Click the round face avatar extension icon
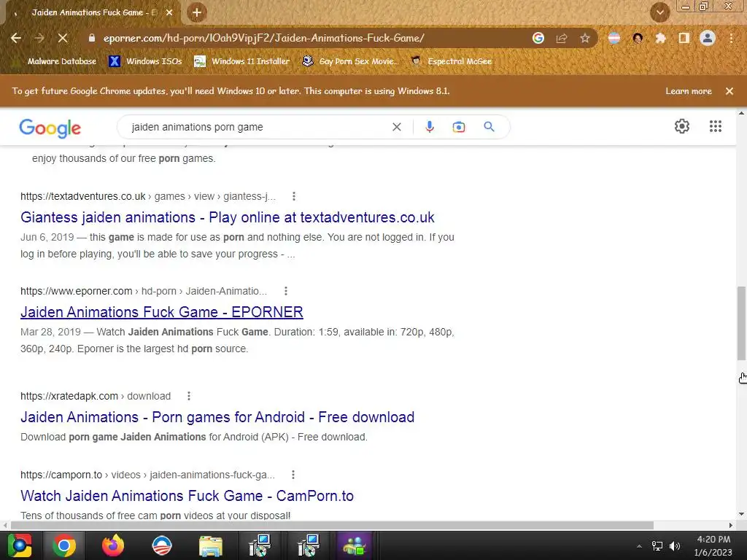This screenshot has height=560, width=747. (638, 38)
